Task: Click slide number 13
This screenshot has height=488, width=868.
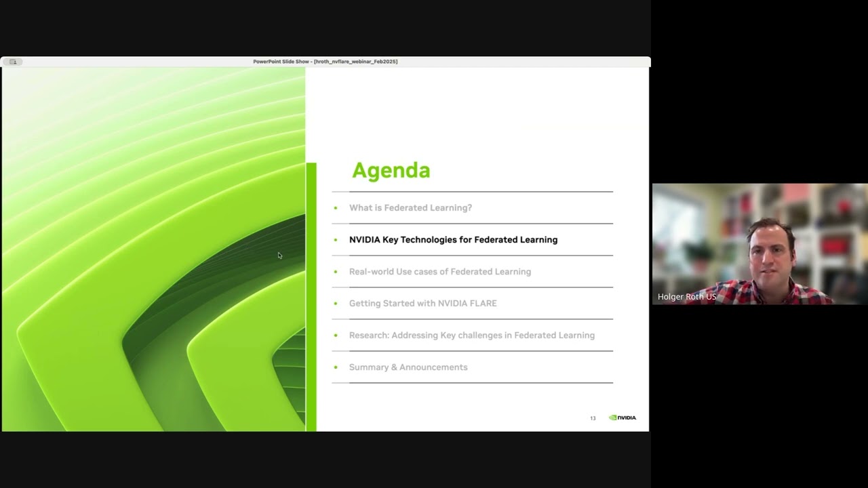Action: 593,418
